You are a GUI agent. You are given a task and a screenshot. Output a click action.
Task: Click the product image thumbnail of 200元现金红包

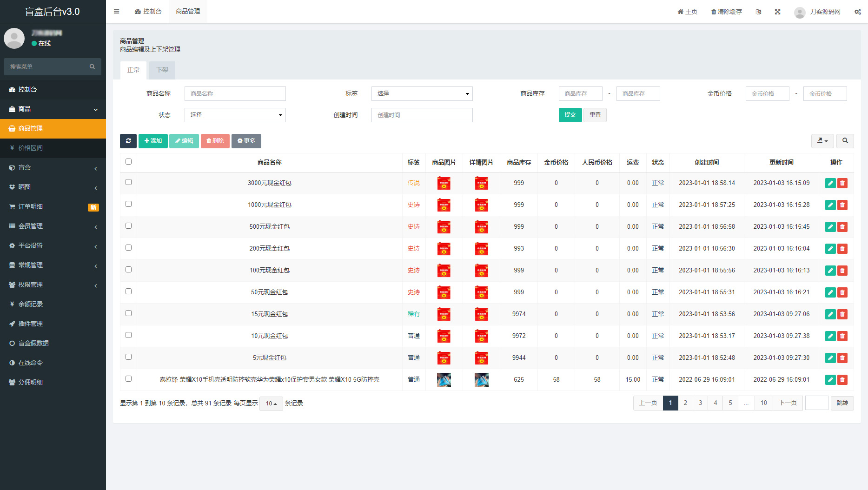click(444, 249)
